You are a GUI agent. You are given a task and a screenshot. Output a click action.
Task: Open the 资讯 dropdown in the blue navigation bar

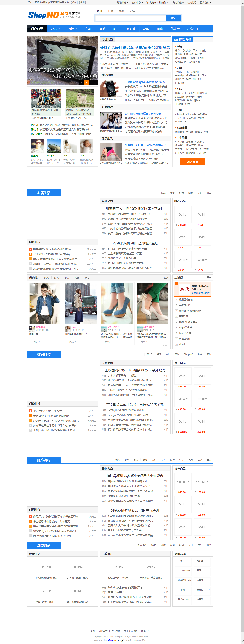click(x=55, y=29)
